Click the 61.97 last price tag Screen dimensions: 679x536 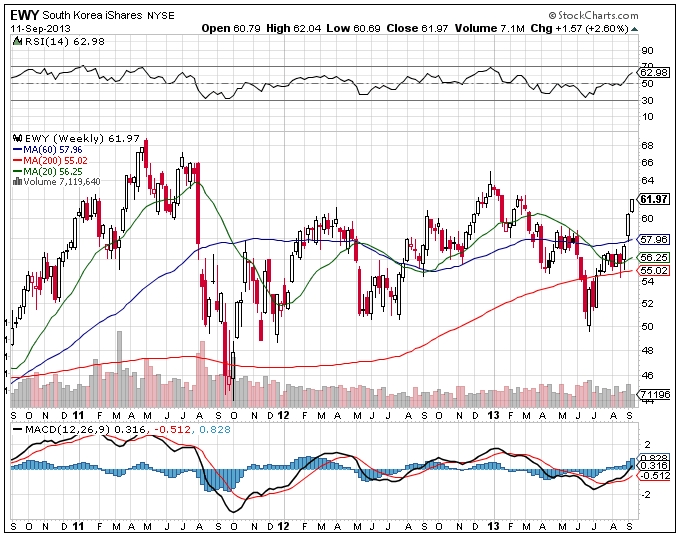coord(654,199)
